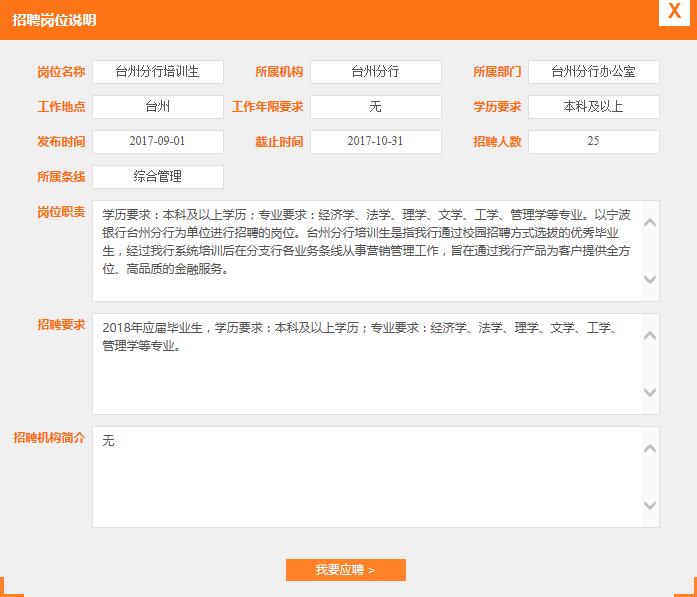Screen dimensions: 697x597
Task: Click the 我要应聘 apply button
Action: pos(345,570)
